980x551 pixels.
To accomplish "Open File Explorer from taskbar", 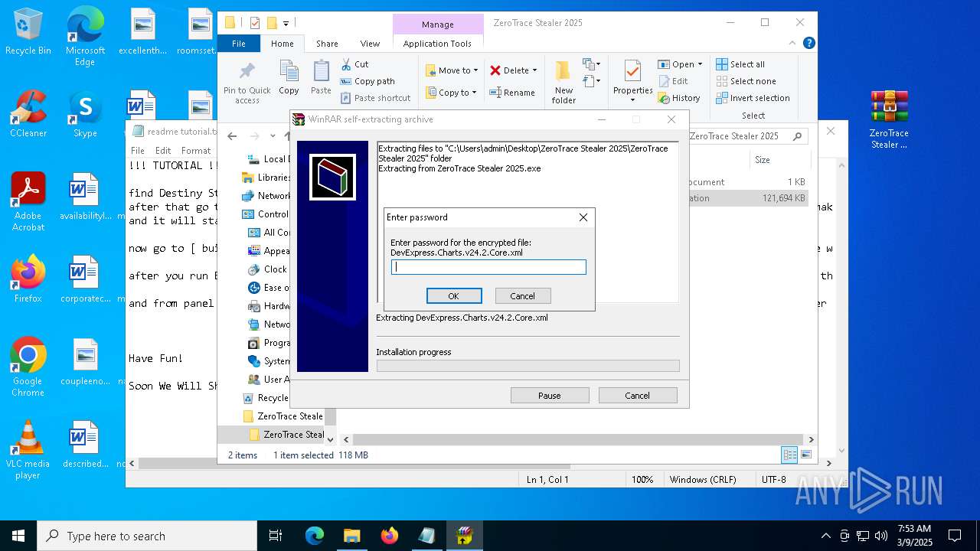I will 351,536.
